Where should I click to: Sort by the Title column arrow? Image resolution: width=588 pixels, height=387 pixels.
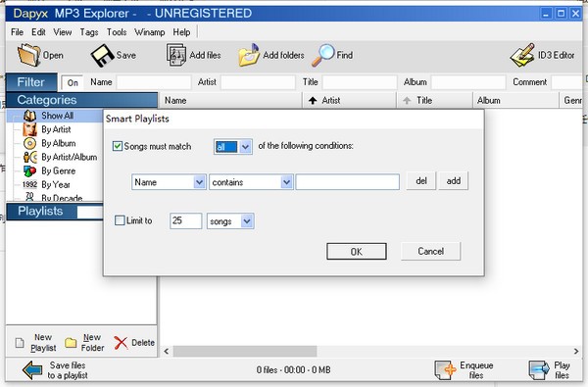tap(407, 101)
